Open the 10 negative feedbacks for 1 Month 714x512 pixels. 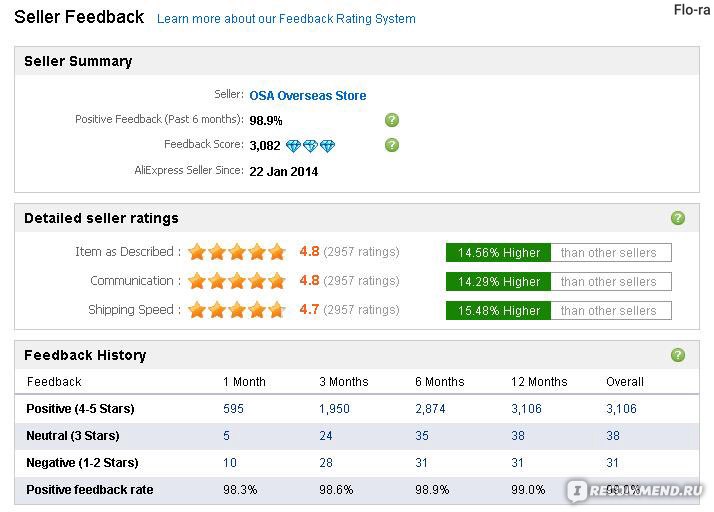coord(230,463)
